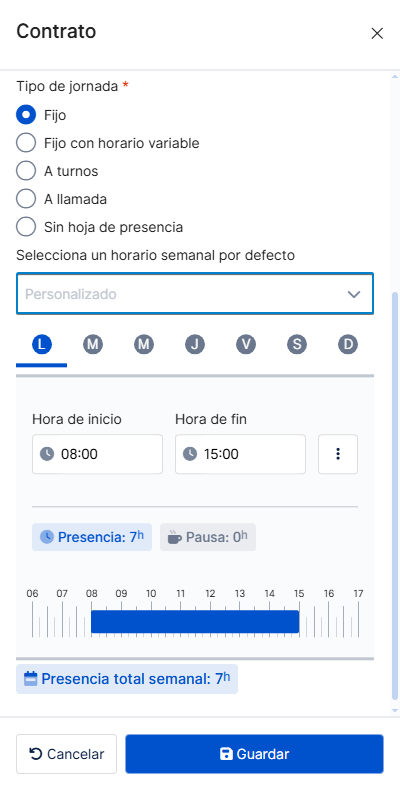The image size is (400, 790).
Task: Switch to the S (sábado) tab
Action: click(x=297, y=345)
